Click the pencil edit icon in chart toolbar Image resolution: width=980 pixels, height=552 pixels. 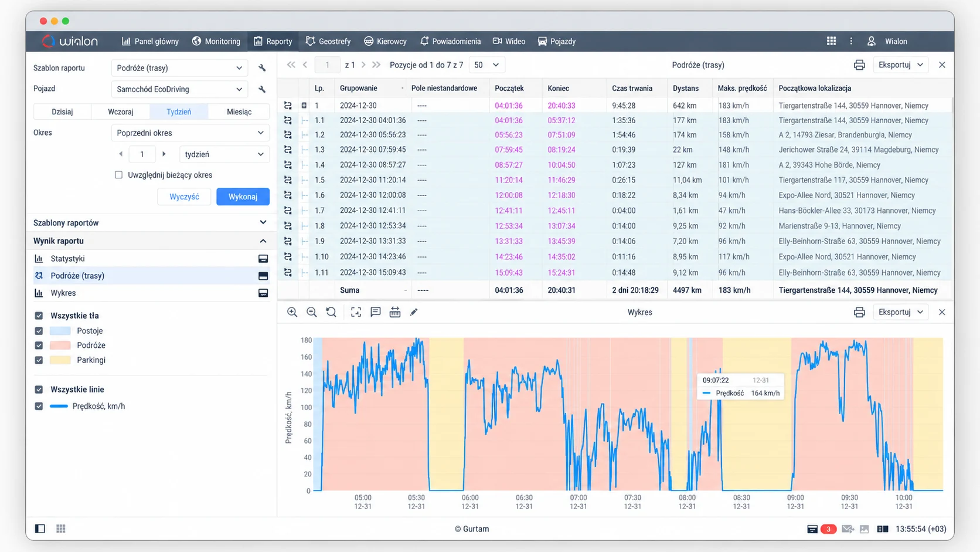click(x=414, y=312)
